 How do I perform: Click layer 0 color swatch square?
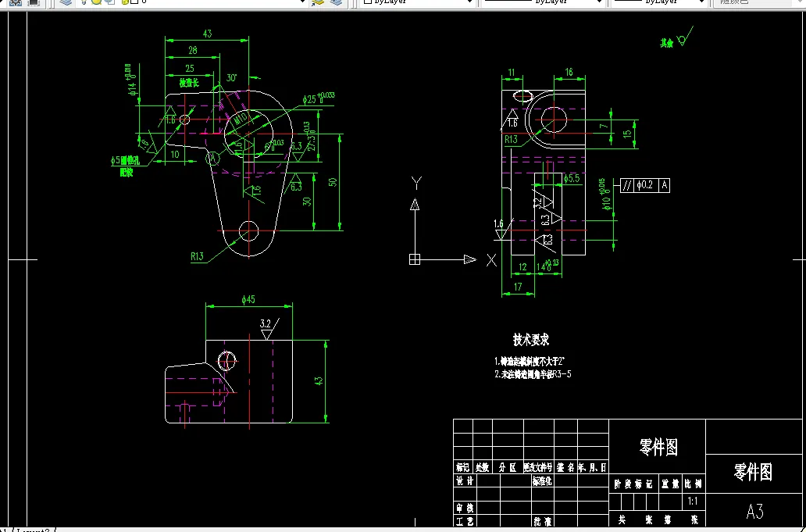click(x=134, y=2)
